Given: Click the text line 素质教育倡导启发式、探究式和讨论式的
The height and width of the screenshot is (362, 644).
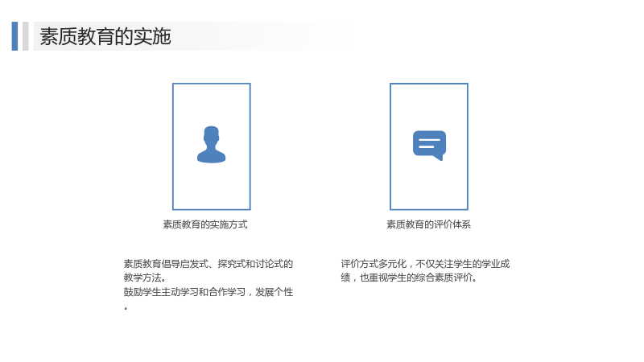Looking at the screenshot, I should click(x=208, y=264).
